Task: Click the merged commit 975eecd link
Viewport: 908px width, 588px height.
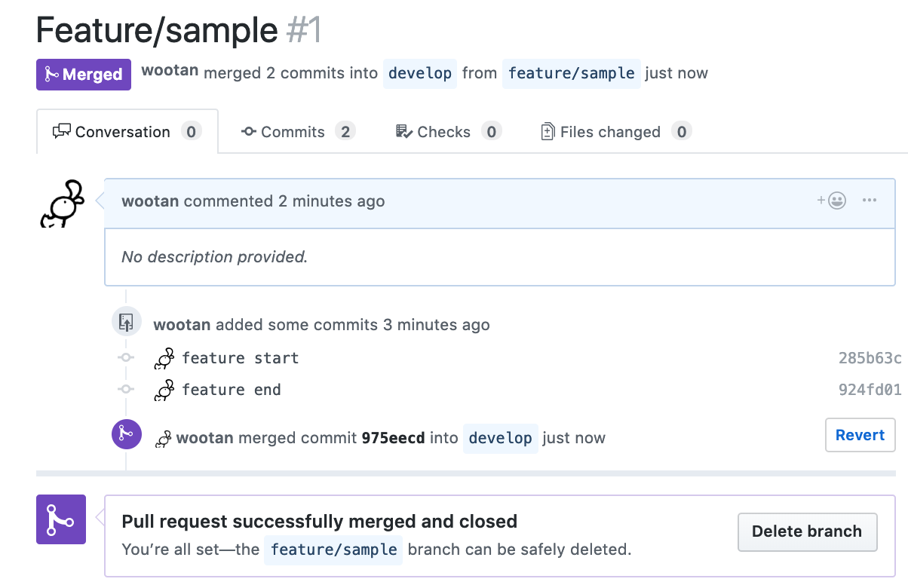Action: tap(393, 438)
